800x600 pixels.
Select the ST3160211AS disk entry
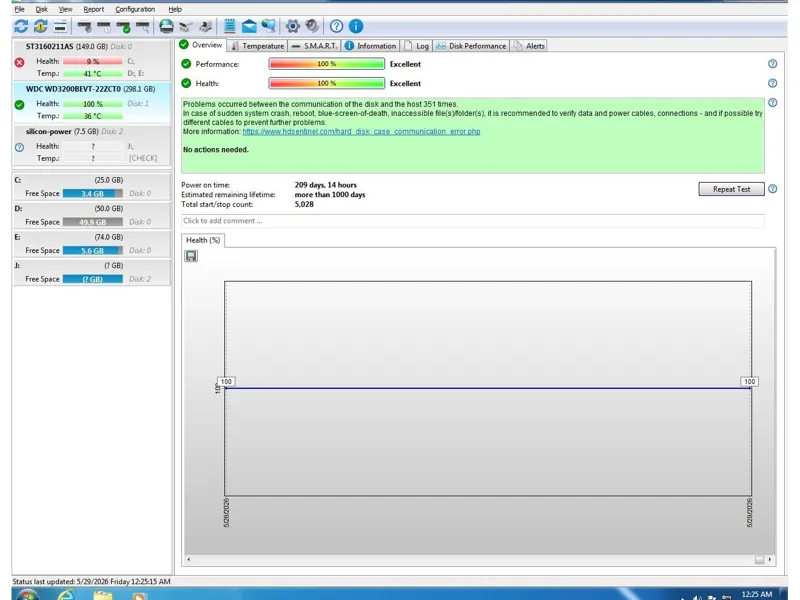click(x=92, y=60)
